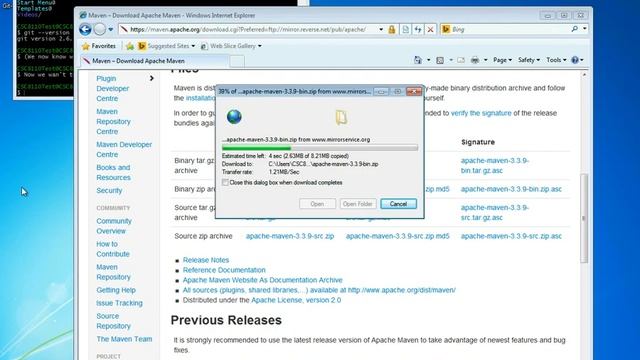Viewport: 640px width, 360px height.
Task: Open Reference Documentation link
Action: 224,270
